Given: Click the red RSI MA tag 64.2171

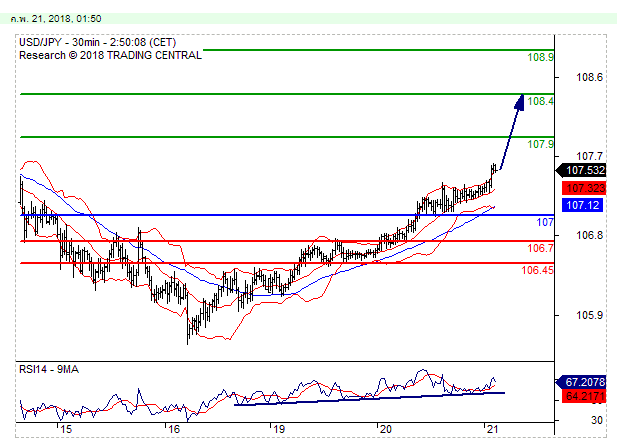Looking at the screenshot, I should click(584, 396).
